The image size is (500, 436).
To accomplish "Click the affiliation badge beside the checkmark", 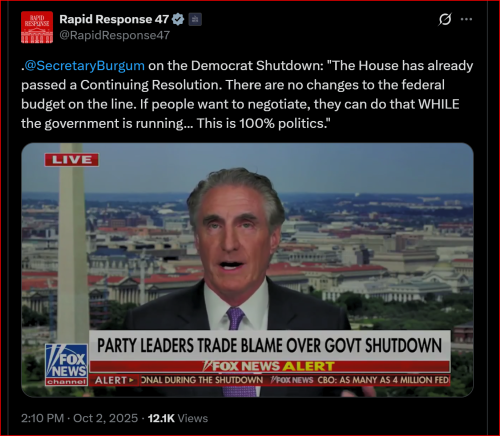I will [x=195, y=19].
